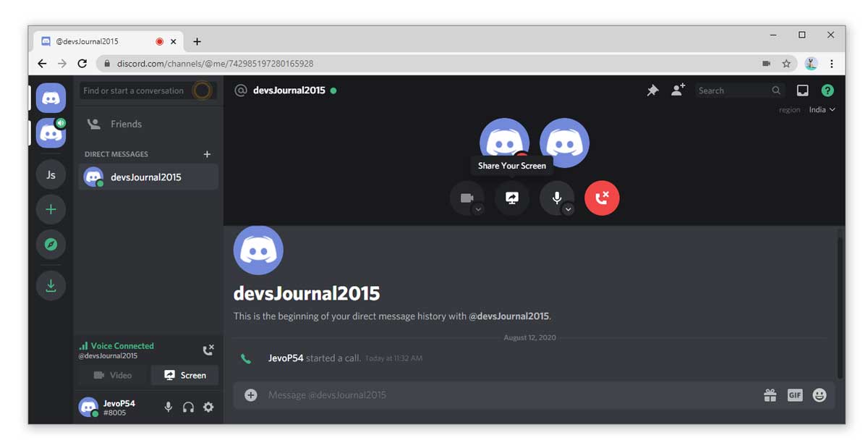Open Chrome profile avatar
Image resolution: width=868 pixels, height=443 pixels.
click(x=811, y=64)
